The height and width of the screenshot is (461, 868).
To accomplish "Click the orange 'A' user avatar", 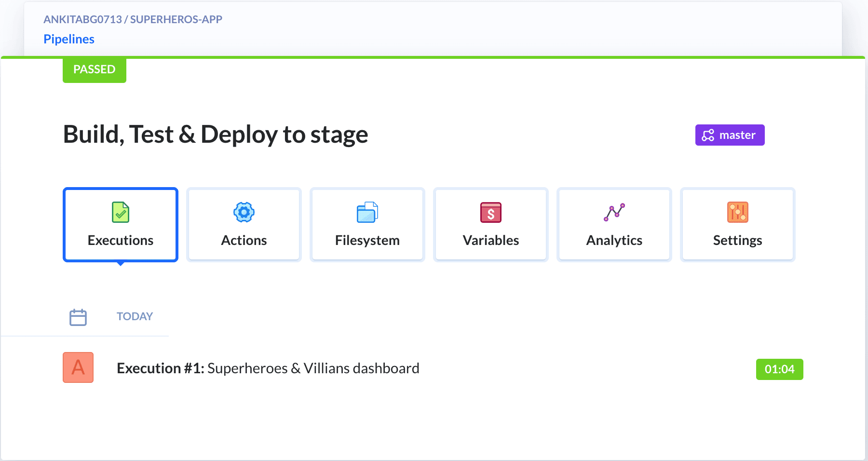I will [78, 367].
